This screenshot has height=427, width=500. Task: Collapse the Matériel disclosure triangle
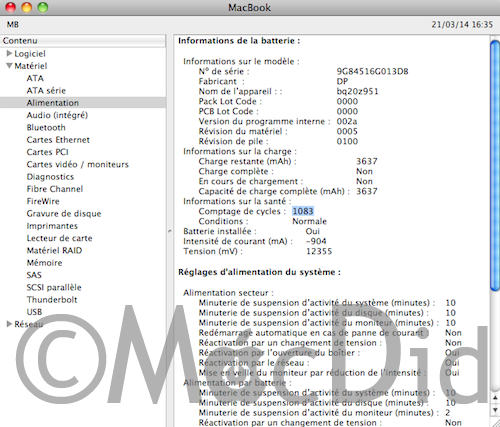pos(9,66)
